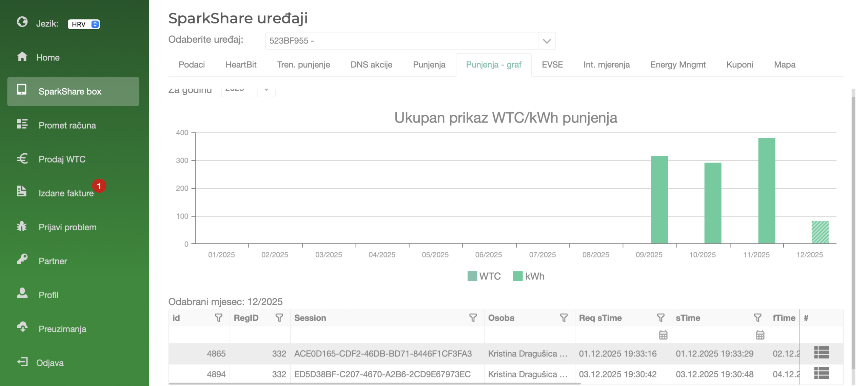Click the filter icon in Osoba column
This screenshot has height=386, width=868.
564,318
